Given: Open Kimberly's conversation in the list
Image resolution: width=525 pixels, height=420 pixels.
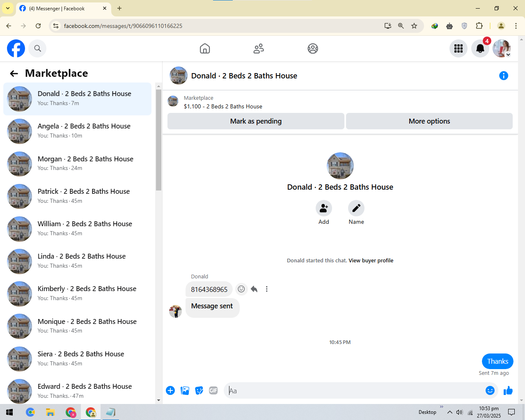Looking at the screenshot, I should [x=77, y=294].
